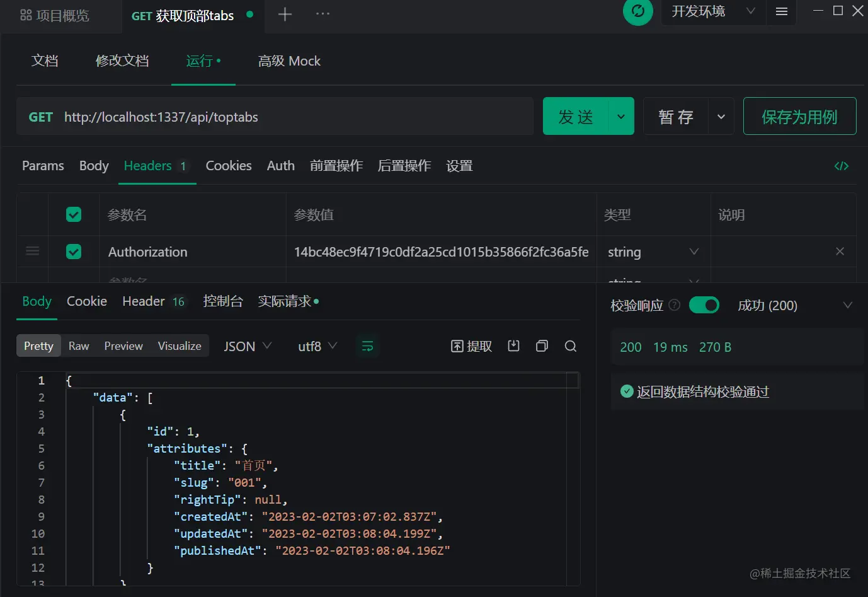The height and width of the screenshot is (597, 868).
Task: Edit the Authorization parameter name field
Action: [193, 252]
